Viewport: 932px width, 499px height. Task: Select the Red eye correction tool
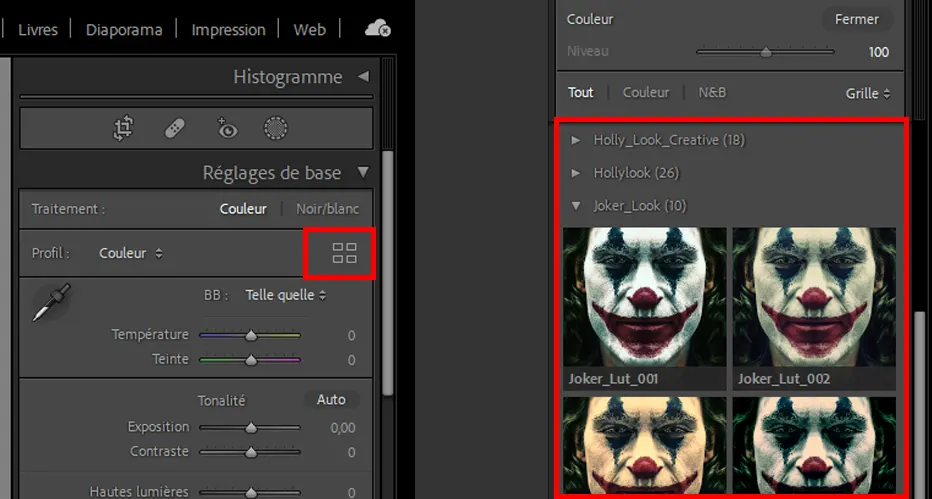(x=226, y=128)
